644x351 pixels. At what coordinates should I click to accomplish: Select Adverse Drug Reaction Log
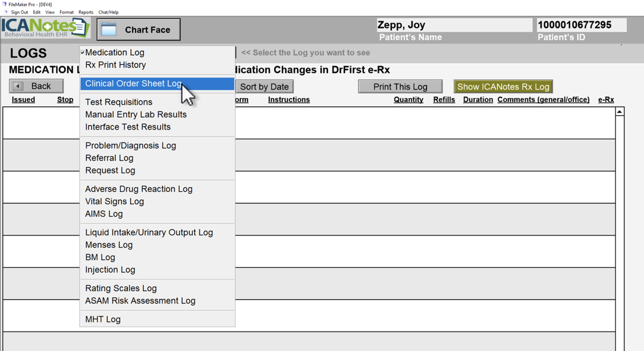click(x=139, y=189)
